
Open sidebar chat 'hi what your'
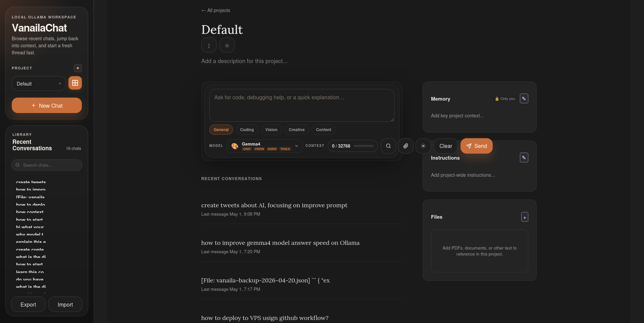click(x=30, y=227)
